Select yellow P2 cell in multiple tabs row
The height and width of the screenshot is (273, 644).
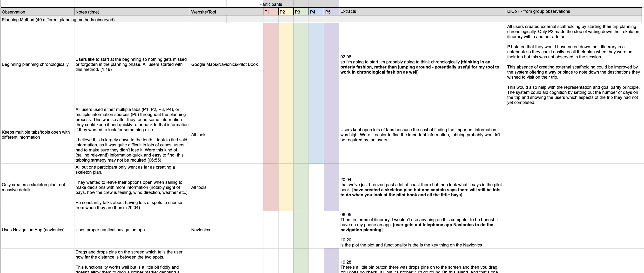point(286,135)
